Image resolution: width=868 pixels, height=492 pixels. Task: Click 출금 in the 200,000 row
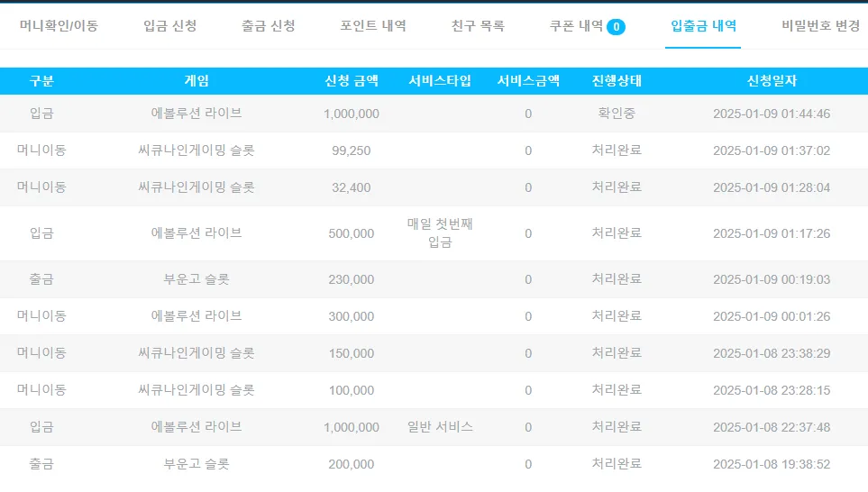pos(41,464)
